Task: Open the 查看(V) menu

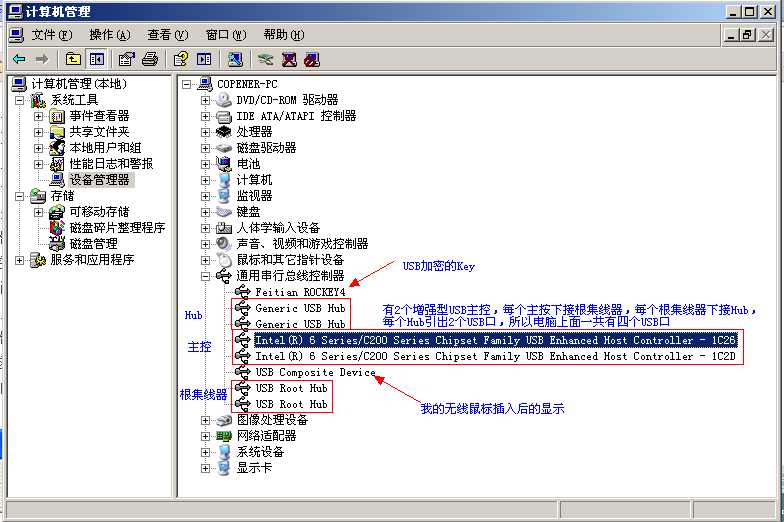Action: [168, 35]
